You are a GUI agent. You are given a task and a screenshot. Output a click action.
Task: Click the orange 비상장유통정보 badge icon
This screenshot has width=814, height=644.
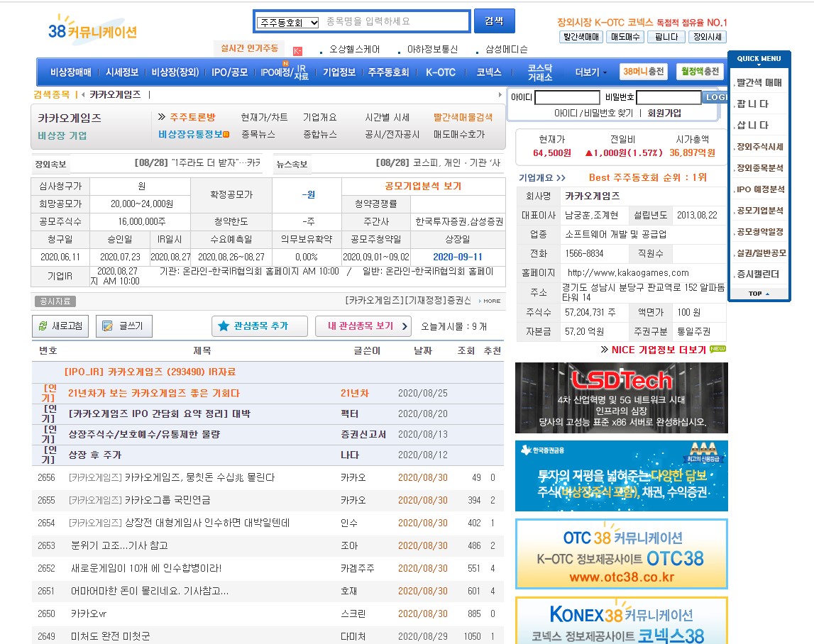point(226,135)
